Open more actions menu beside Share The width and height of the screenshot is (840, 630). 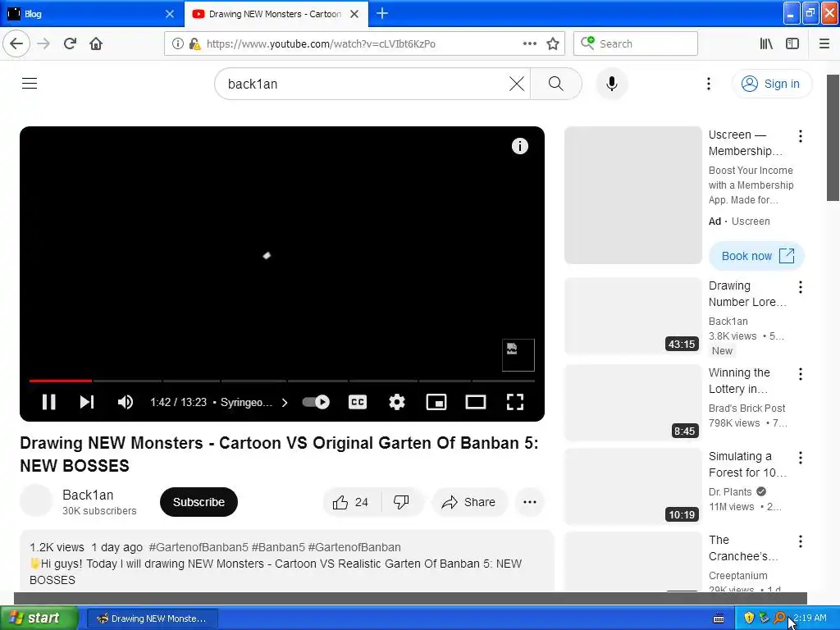530,502
